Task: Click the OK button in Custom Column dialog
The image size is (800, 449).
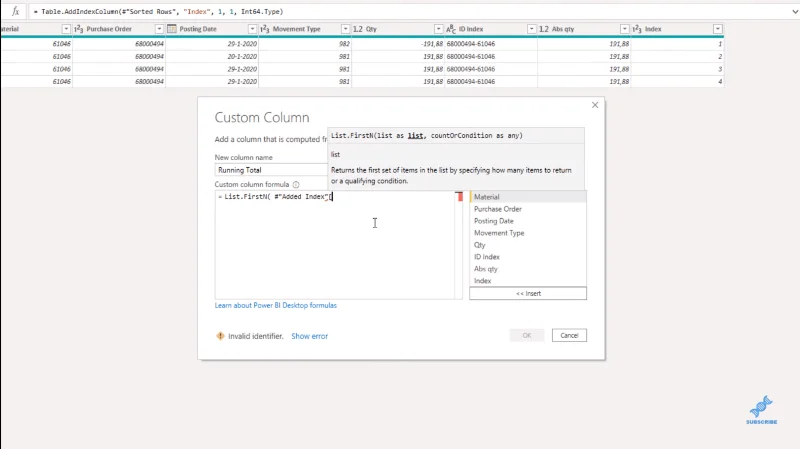Action: click(527, 335)
